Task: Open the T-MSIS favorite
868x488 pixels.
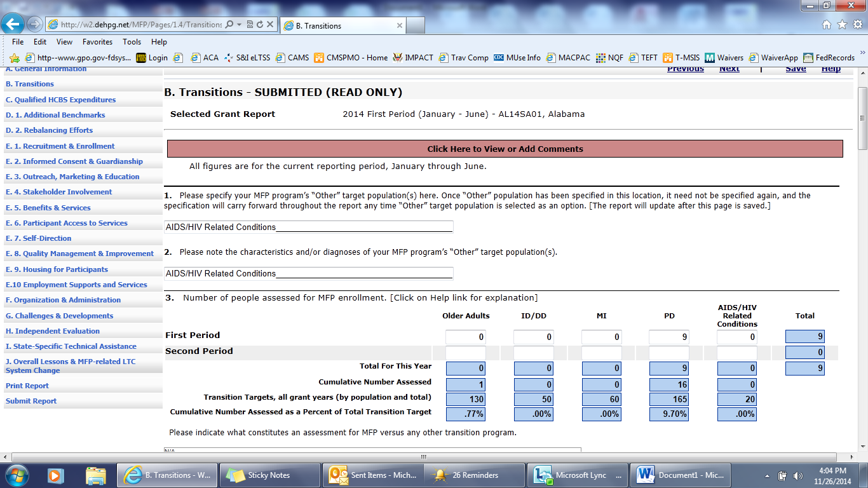Action: [681, 58]
